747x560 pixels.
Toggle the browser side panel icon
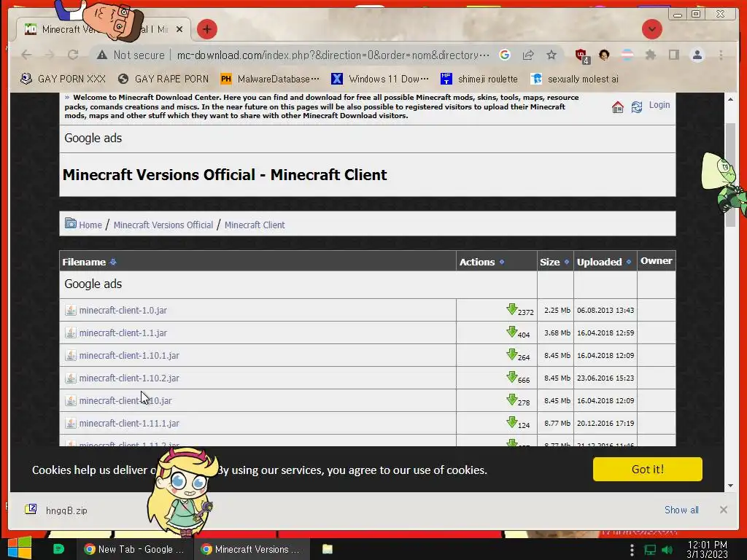[673, 55]
